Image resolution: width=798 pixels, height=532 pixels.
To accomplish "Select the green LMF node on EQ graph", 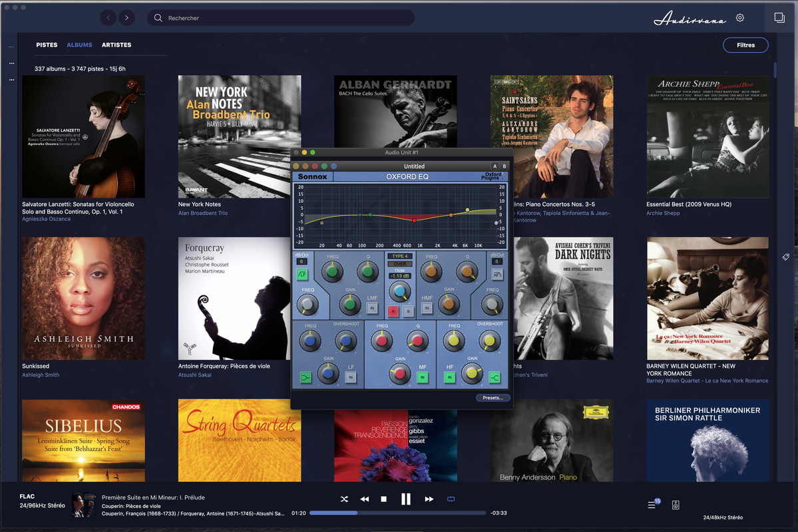I will pyautogui.click(x=370, y=215).
